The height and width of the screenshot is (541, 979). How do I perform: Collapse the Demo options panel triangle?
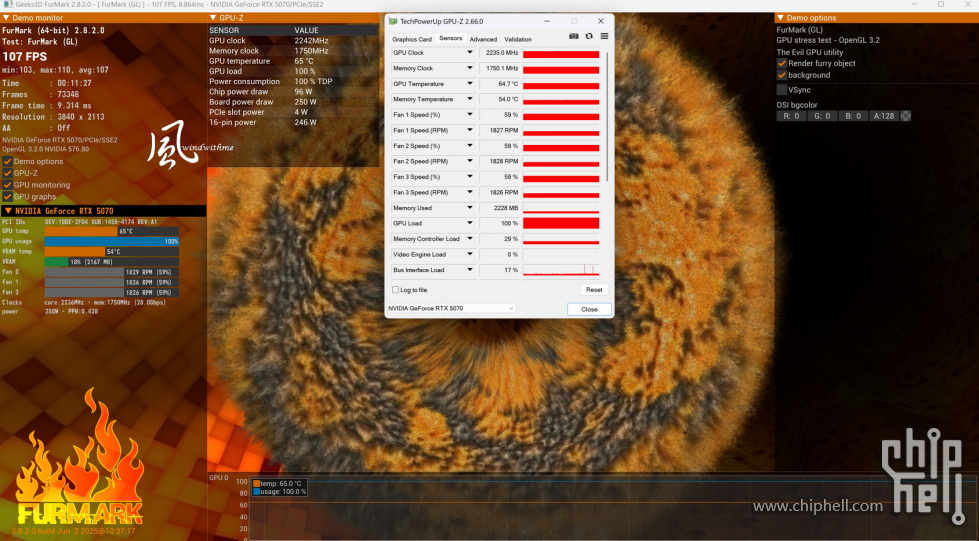780,17
